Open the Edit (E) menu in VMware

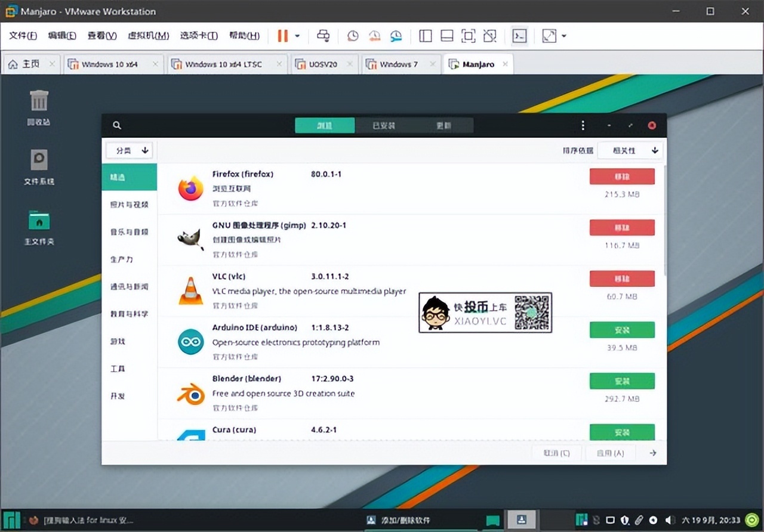62,36
